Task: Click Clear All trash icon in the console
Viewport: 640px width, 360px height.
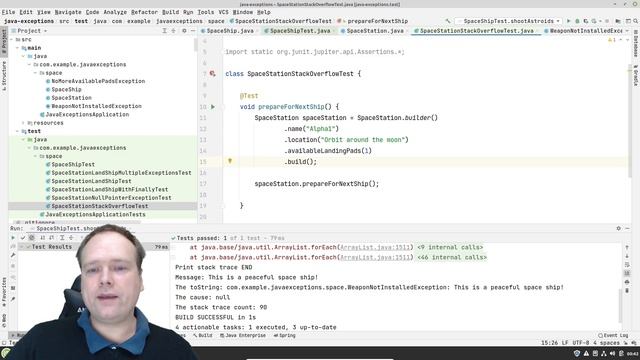Action: point(627,291)
